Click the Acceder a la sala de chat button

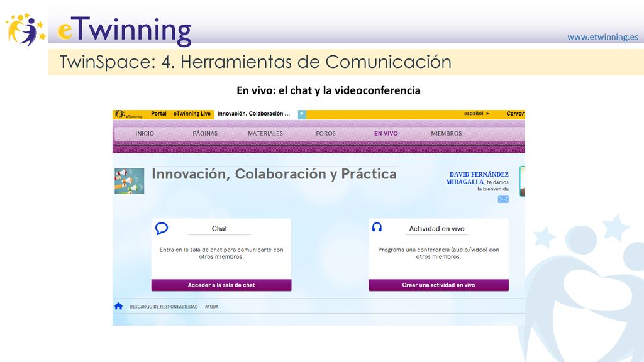pyautogui.click(x=221, y=285)
